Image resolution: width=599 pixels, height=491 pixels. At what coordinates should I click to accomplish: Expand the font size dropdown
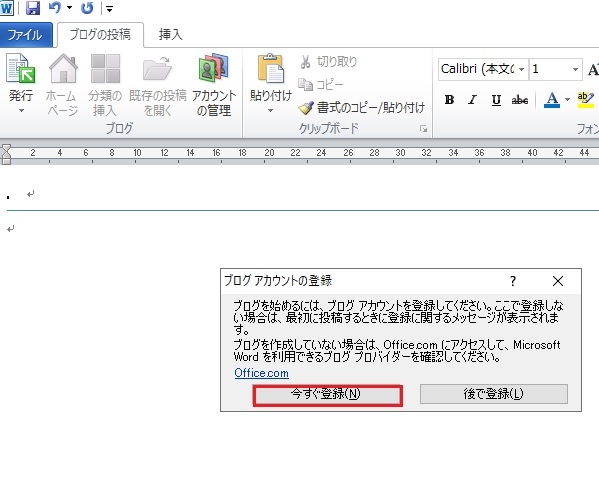pos(575,69)
